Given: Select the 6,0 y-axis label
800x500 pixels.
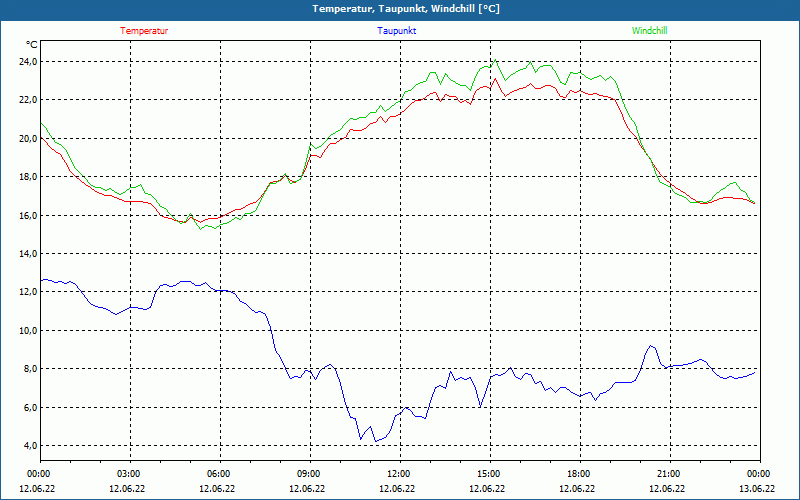Looking at the screenshot, I should [x=30, y=407].
